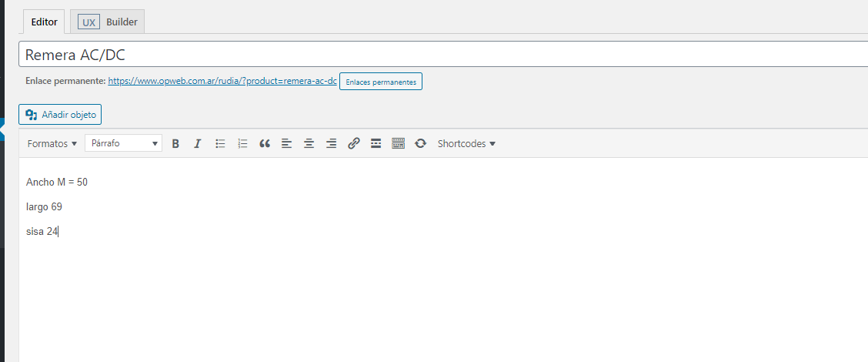
Task: Click the Remera AC/DC title field
Action: [443, 55]
